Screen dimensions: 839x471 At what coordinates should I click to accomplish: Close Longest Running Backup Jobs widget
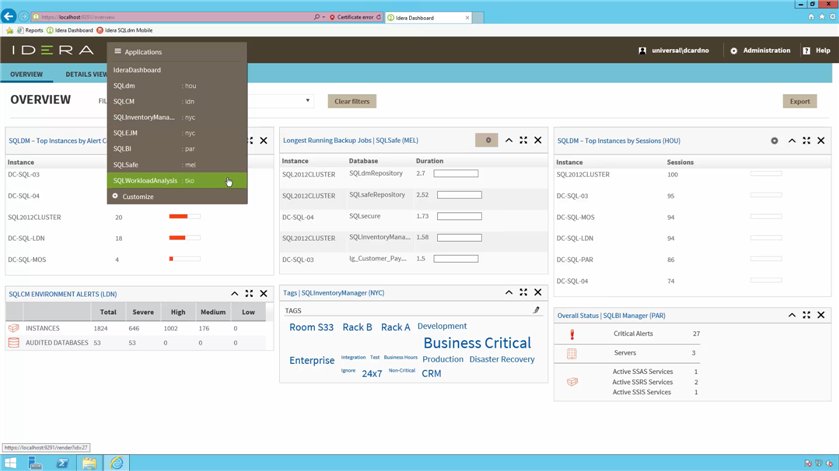(538, 140)
